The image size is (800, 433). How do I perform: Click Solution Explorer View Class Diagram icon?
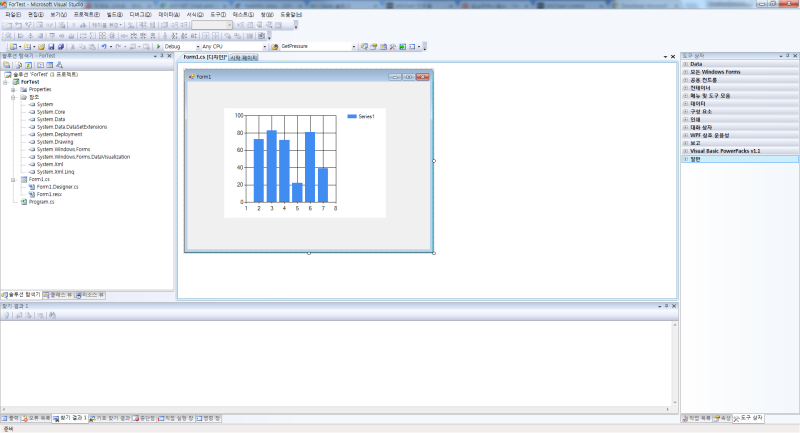point(59,65)
